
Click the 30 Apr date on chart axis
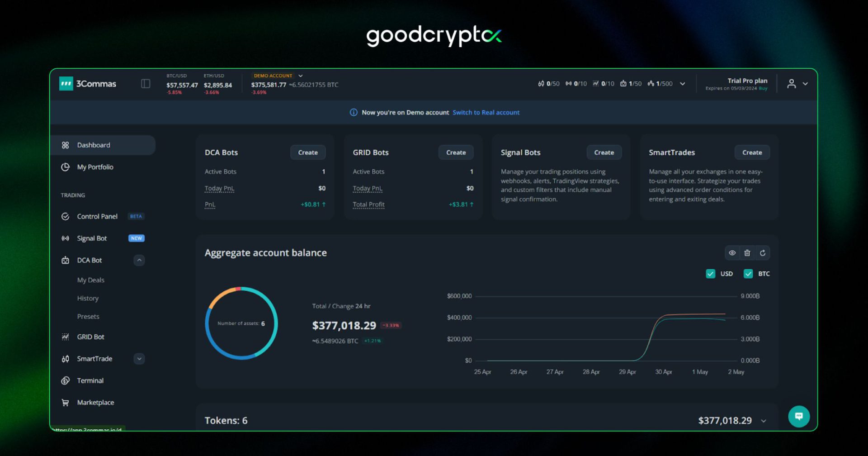(664, 372)
